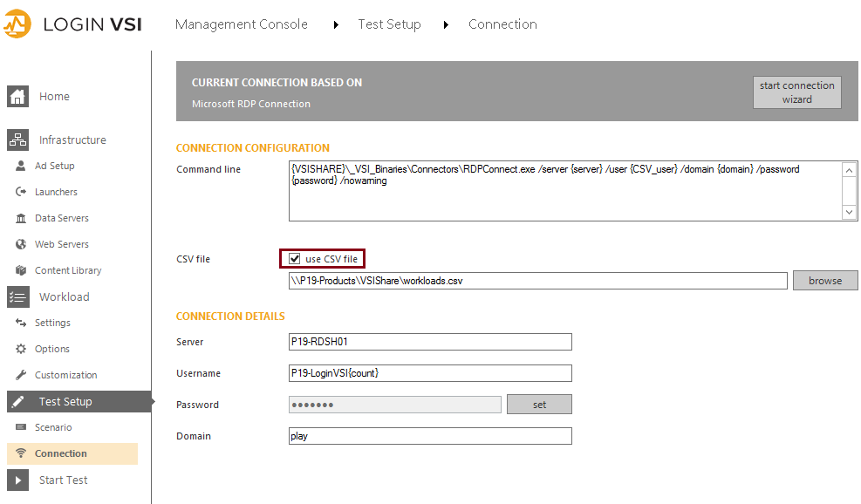
Task: Click the Options gear icon
Action: pos(21,349)
